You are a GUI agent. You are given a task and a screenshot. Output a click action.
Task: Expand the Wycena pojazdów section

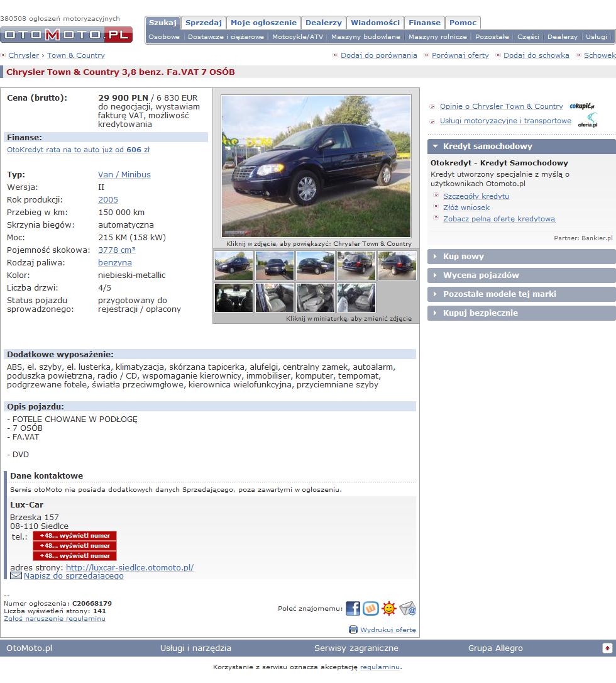click(x=522, y=275)
